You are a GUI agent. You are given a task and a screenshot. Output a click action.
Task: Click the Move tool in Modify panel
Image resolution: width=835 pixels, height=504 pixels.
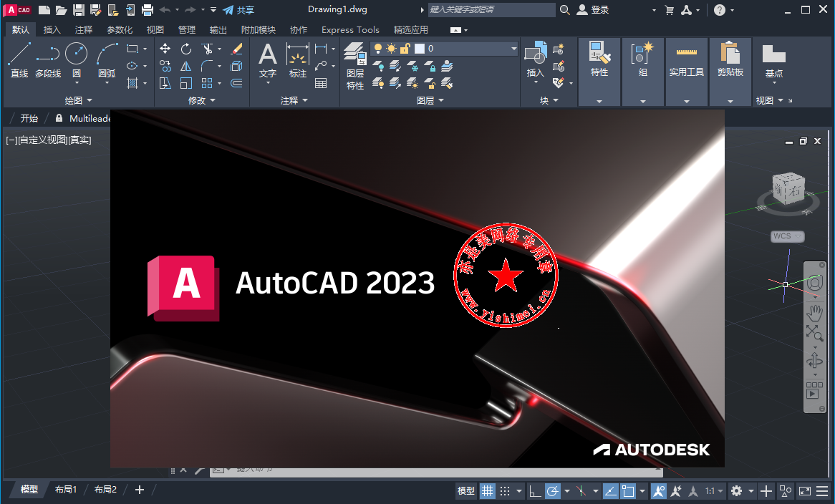[165, 49]
